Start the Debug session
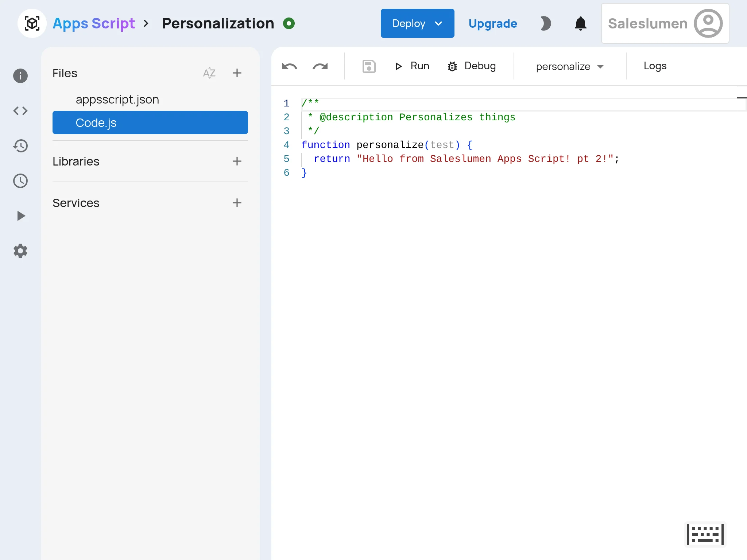Image resolution: width=747 pixels, height=560 pixels. point(472,66)
